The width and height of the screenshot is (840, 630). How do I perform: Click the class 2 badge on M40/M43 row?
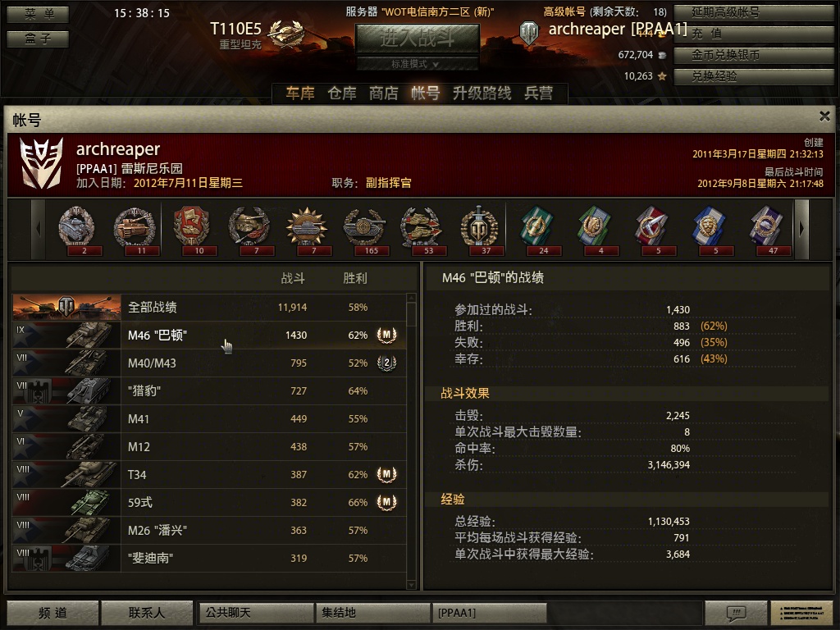[387, 363]
